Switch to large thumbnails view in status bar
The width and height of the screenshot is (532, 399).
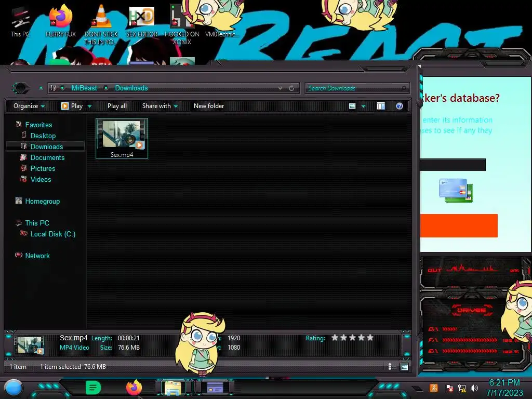point(404,367)
